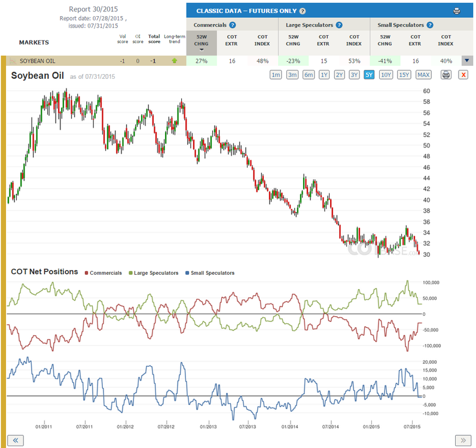Image resolution: width=476 pixels, height=448 pixels.
Task: Click Large Speculators COT EXTR header
Action: (324, 41)
